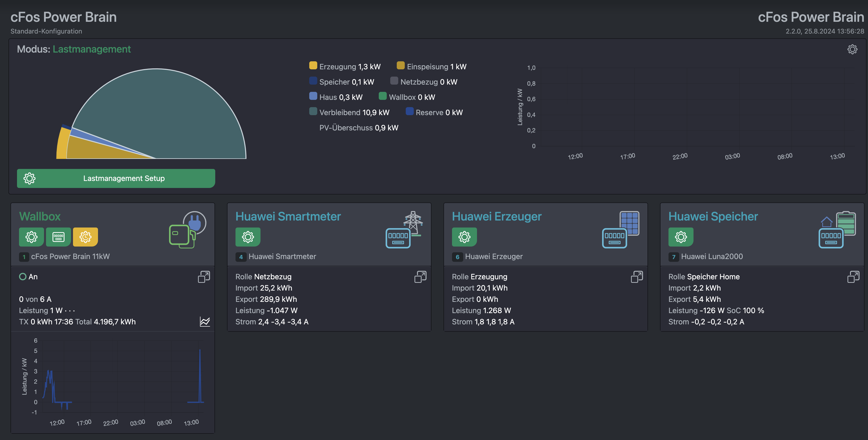Click Reserve blue legend swatch
The image size is (868, 440).
(409, 111)
